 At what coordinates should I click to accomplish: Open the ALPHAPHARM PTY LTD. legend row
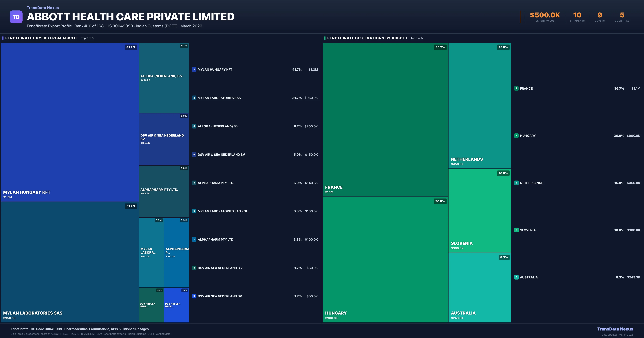[x=216, y=183]
